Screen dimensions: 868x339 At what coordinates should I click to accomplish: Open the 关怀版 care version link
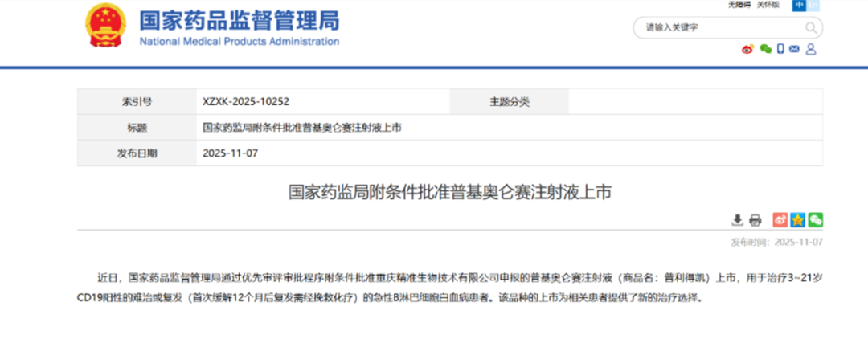pyautogui.click(x=768, y=5)
